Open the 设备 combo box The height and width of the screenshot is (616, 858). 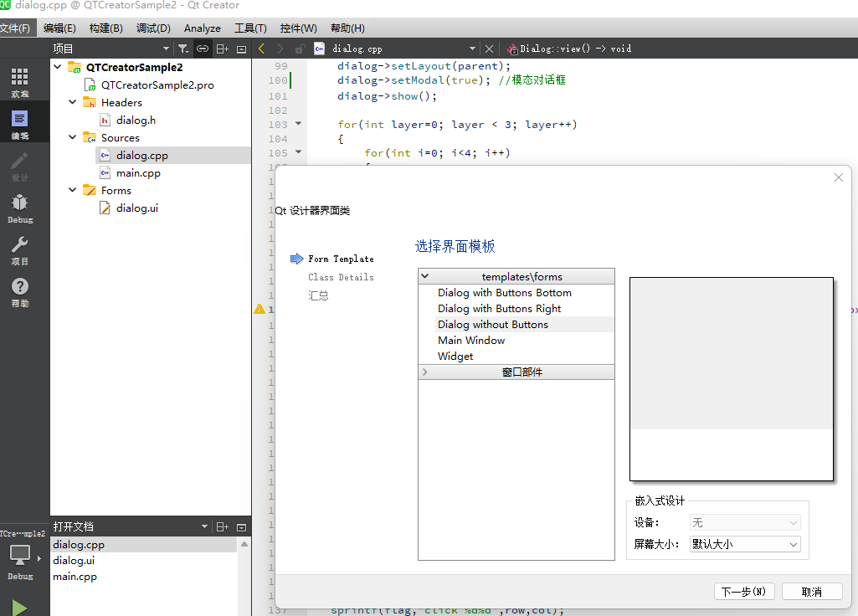[745, 522]
